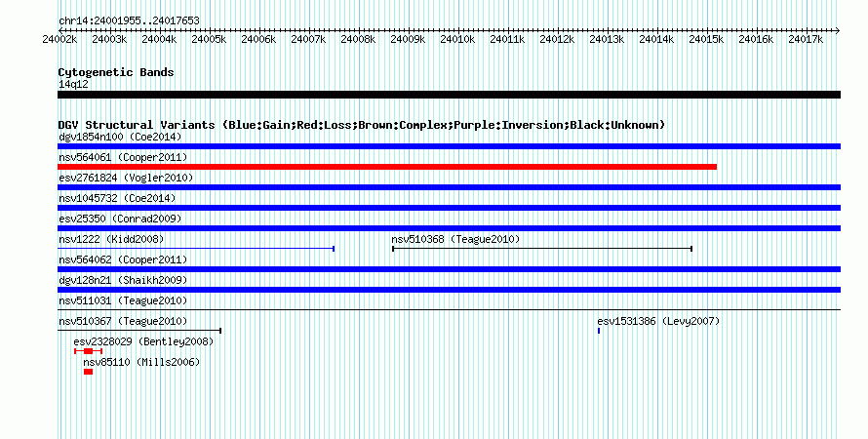Click the 24006k ruler tick label
This screenshot has height=439, width=868.
[258, 39]
